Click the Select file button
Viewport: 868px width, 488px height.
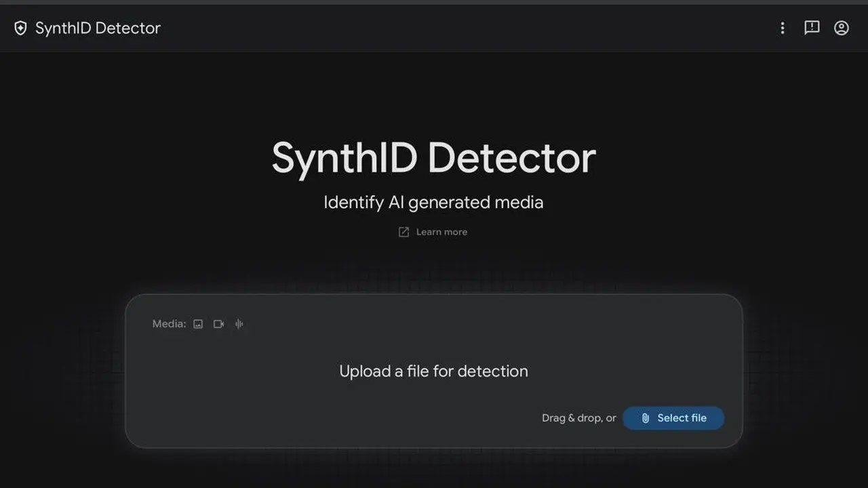click(x=673, y=418)
